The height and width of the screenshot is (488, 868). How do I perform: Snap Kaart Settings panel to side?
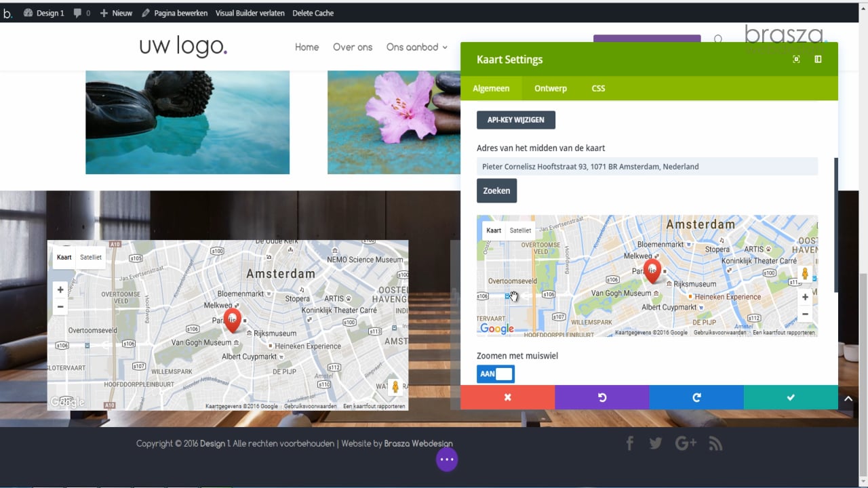818,60
